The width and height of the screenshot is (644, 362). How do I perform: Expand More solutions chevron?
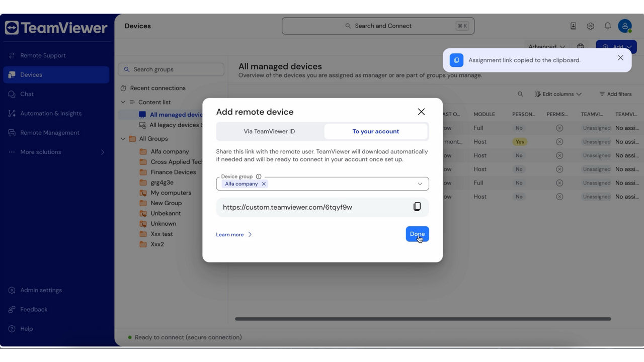(x=103, y=152)
